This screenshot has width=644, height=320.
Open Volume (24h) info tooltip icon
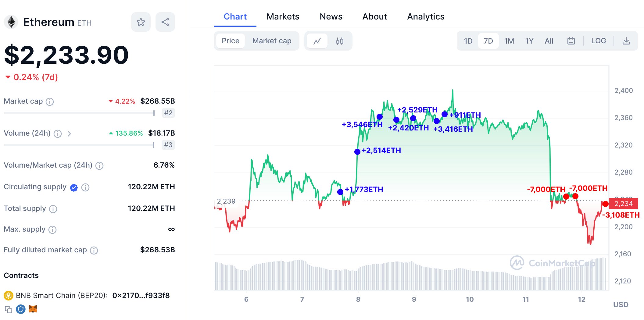click(58, 133)
